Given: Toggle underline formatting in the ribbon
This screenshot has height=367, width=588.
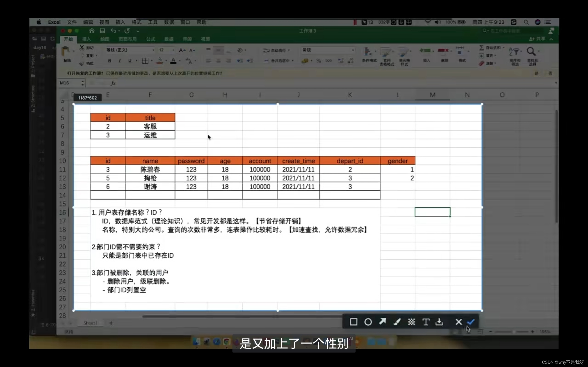Looking at the screenshot, I should pos(130,61).
